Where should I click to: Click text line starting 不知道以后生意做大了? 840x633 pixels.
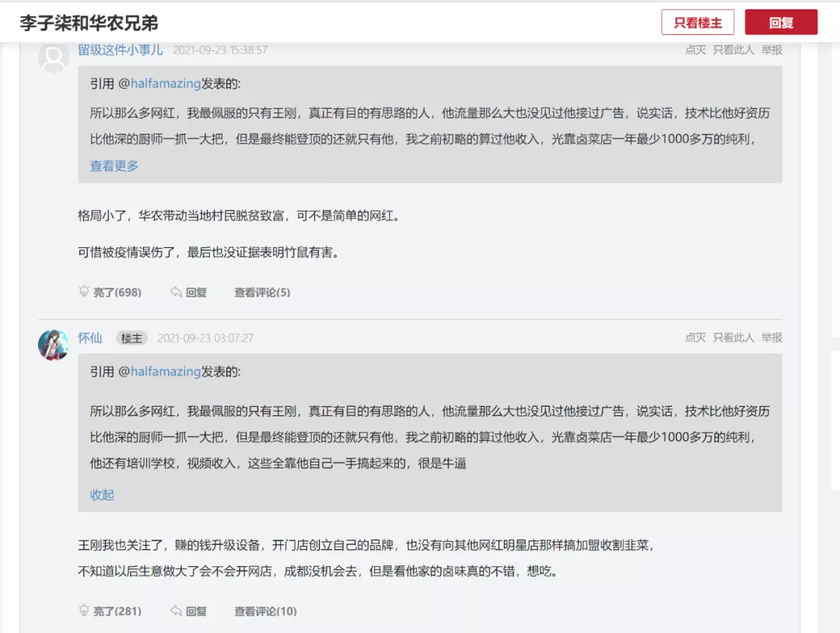[x=320, y=571]
